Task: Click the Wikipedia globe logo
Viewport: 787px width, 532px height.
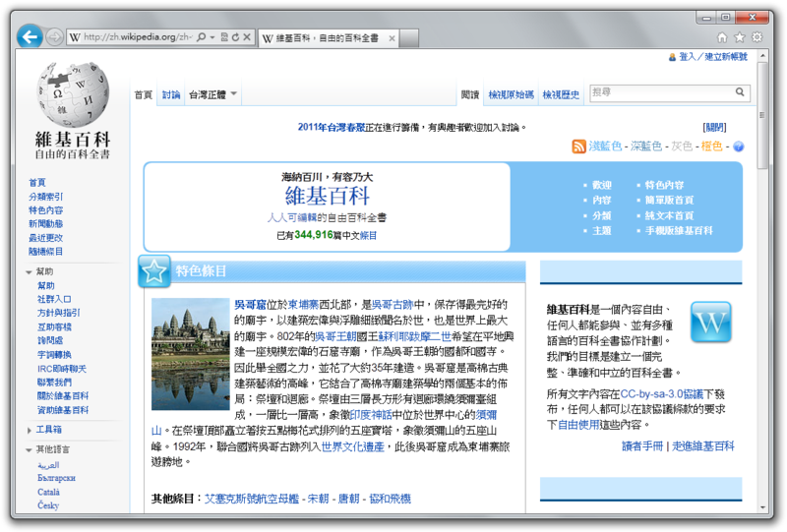Action: [73, 94]
